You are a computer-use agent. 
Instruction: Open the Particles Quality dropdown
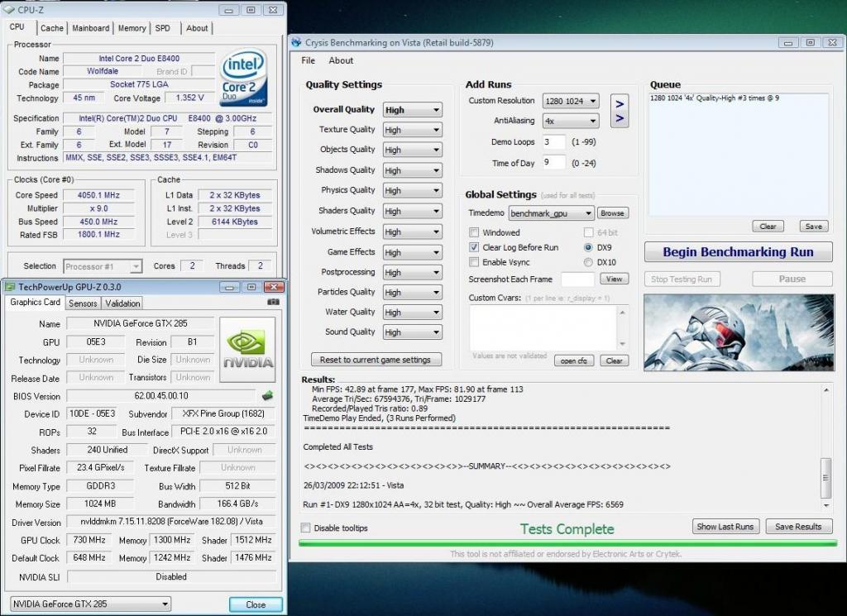(412, 292)
